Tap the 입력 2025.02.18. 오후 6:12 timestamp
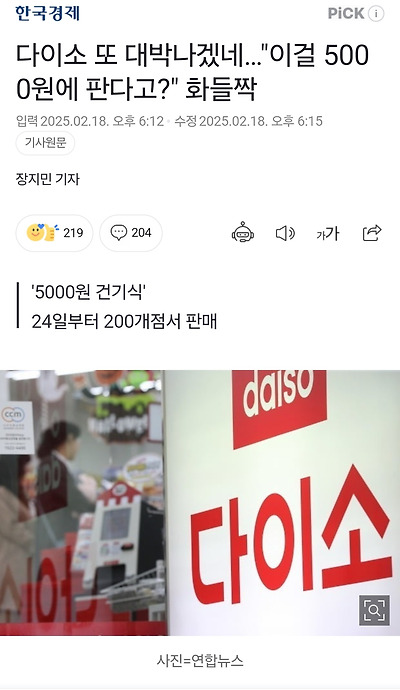The width and height of the screenshot is (400, 690). [x=90, y=121]
